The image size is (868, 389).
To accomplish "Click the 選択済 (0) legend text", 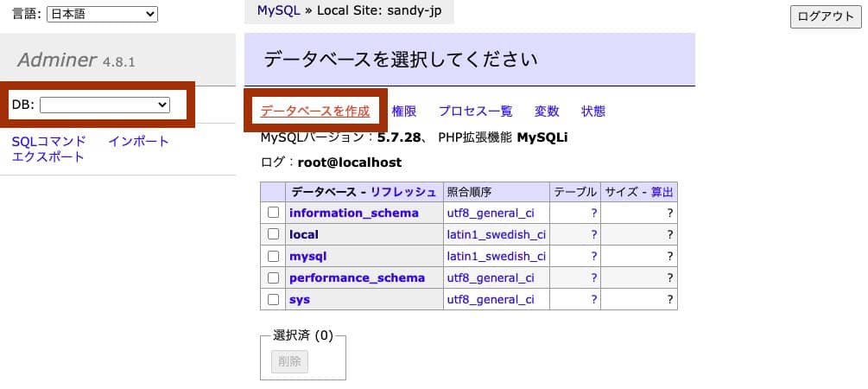I will pyautogui.click(x=303, y=335).
